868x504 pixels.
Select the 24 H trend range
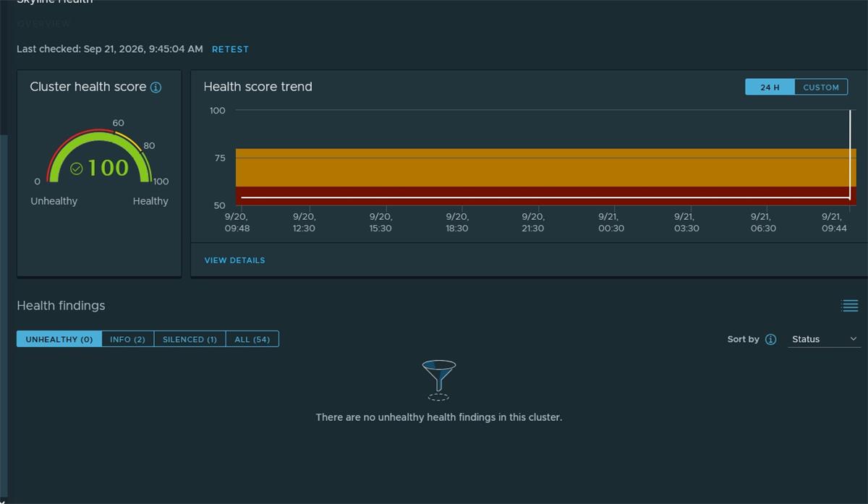coord(770,87)
